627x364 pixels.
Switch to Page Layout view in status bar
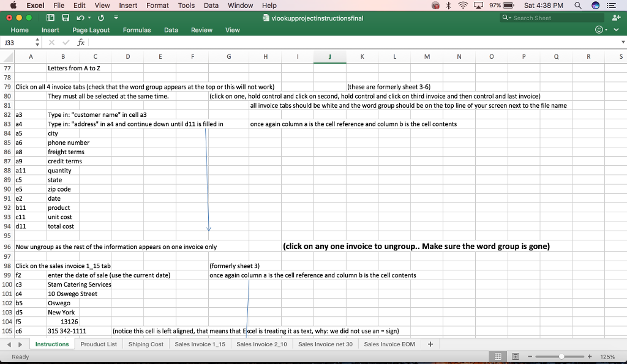(516, 355)
